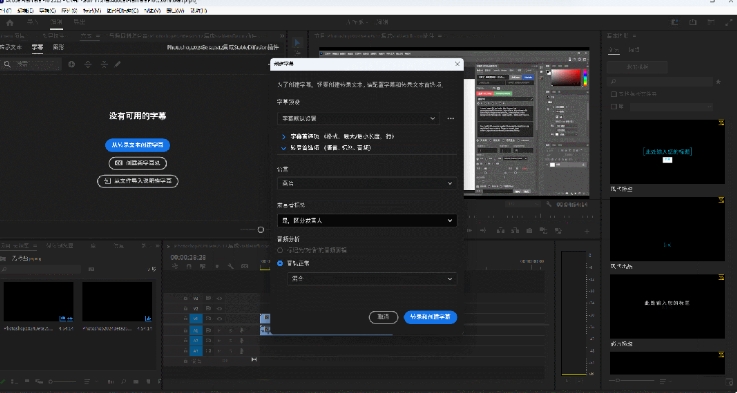Screen dimensions: 737x393
Task: Select the first audio analysis radio option
Action: [x=280, y=251]
